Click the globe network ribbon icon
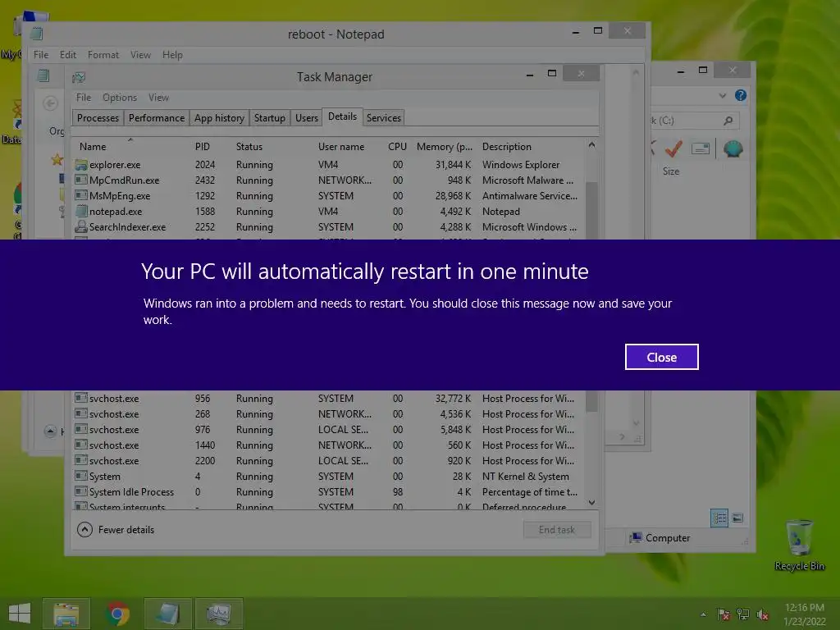The width and height of the screenshot is (840, 630). click(733, 149)
